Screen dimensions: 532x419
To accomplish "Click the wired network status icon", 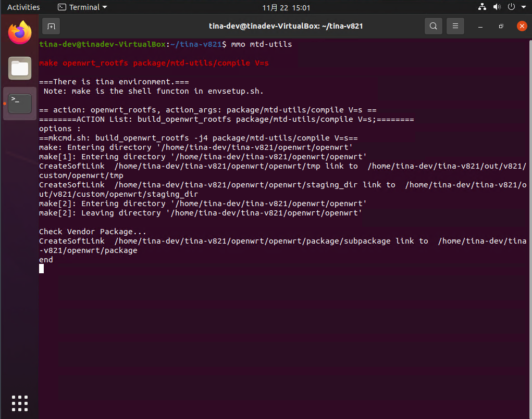I will (x=482, y=7).
